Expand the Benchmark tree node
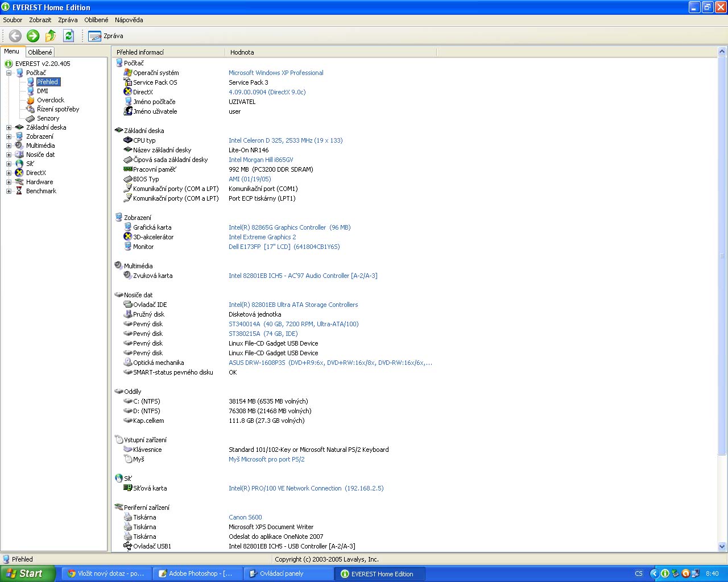This screenshot has width=728, height=582. pyautogui.click(x=9, y=191)
